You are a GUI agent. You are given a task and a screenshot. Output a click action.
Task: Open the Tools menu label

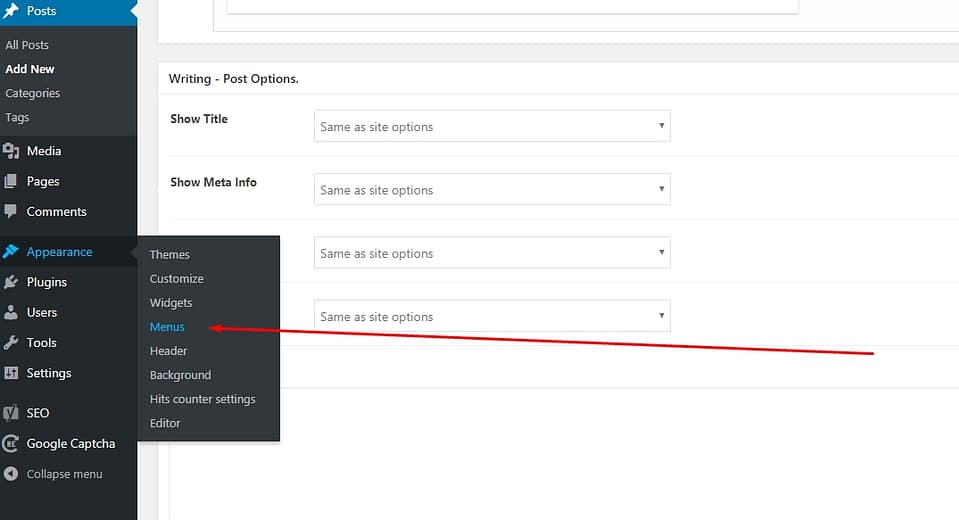click(42, 343)
